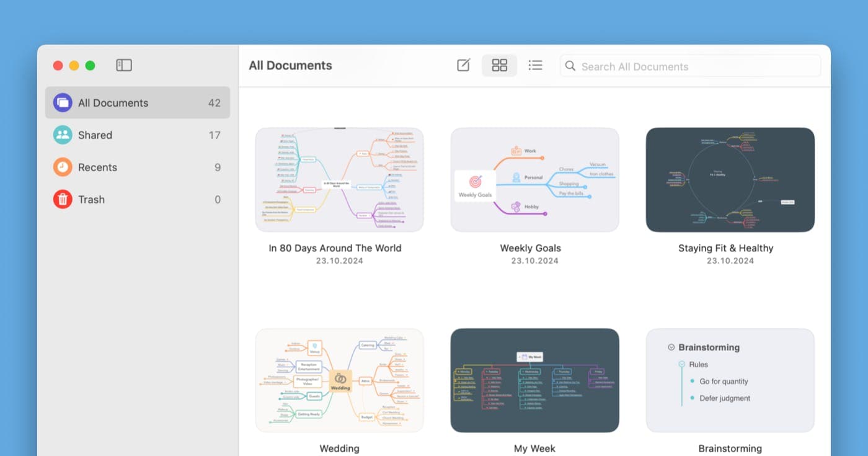
Task: Switch to list view
Action: click(x=535, y=65)
